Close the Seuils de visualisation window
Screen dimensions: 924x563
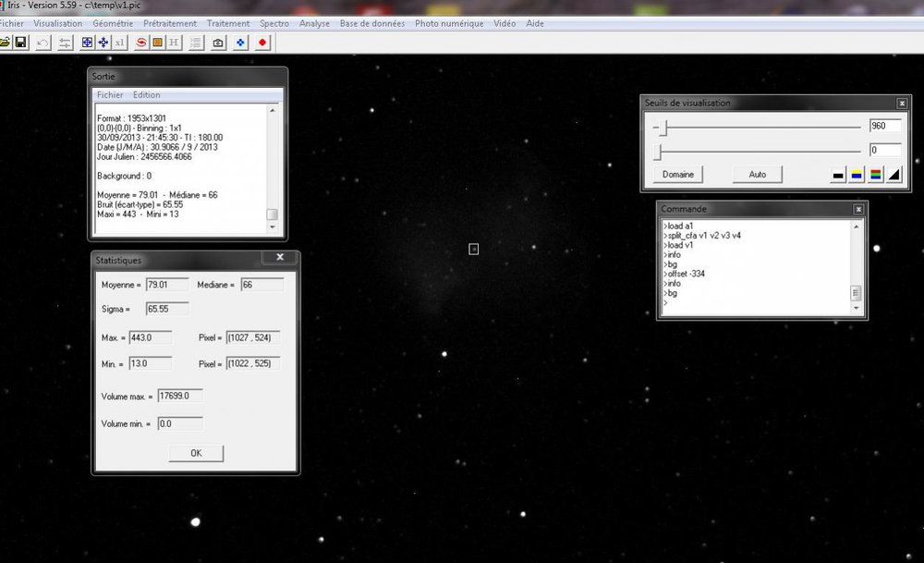coord(902,104)
